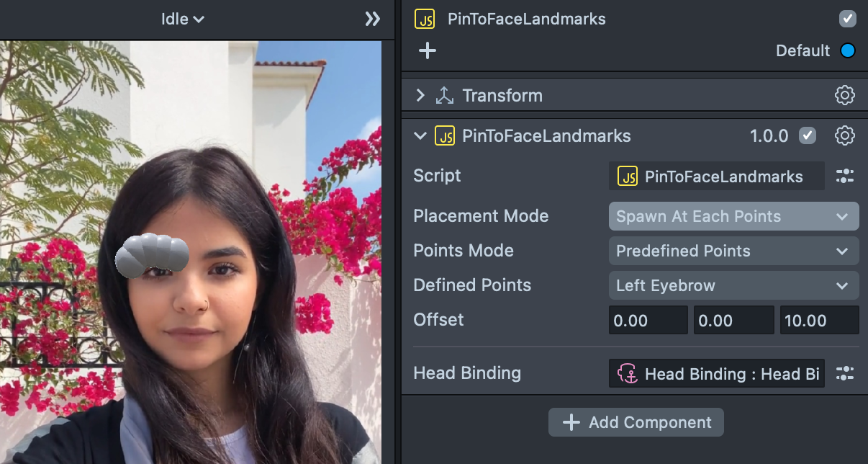The height and width of the screenshot is (464, 868).
Task: Select the Head Binding reference field
Action: (x=717, y=374)
